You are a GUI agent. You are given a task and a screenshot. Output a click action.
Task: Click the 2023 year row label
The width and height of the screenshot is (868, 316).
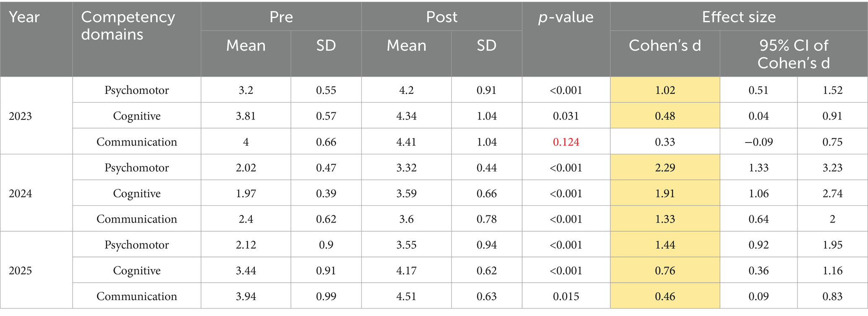21,116
